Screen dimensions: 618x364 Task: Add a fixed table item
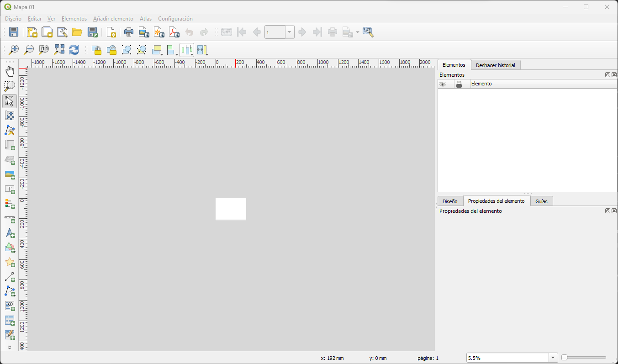pyautogui.click(x=10, y=335)
